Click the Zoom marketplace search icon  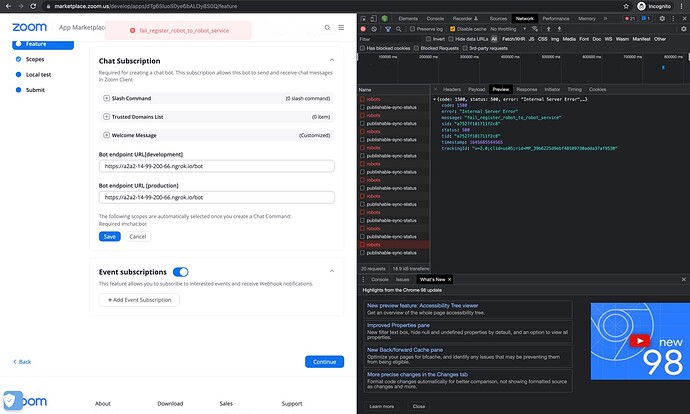pos(327,27)
